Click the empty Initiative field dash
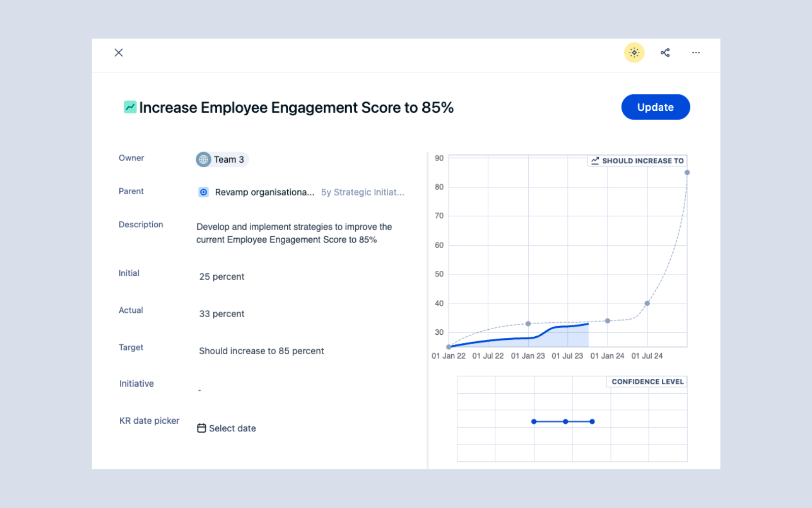Viewport: 812px width, 508px height. tap(199, 390)
